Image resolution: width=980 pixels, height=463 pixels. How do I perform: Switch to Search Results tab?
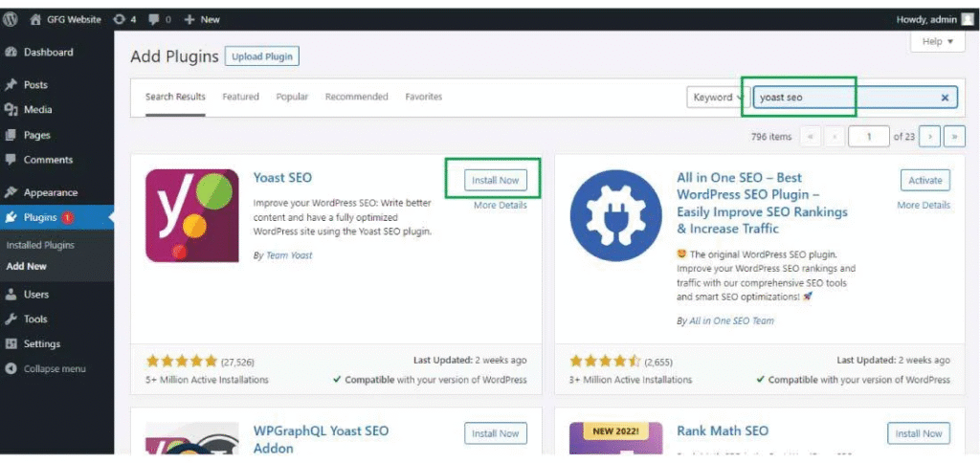175,97
